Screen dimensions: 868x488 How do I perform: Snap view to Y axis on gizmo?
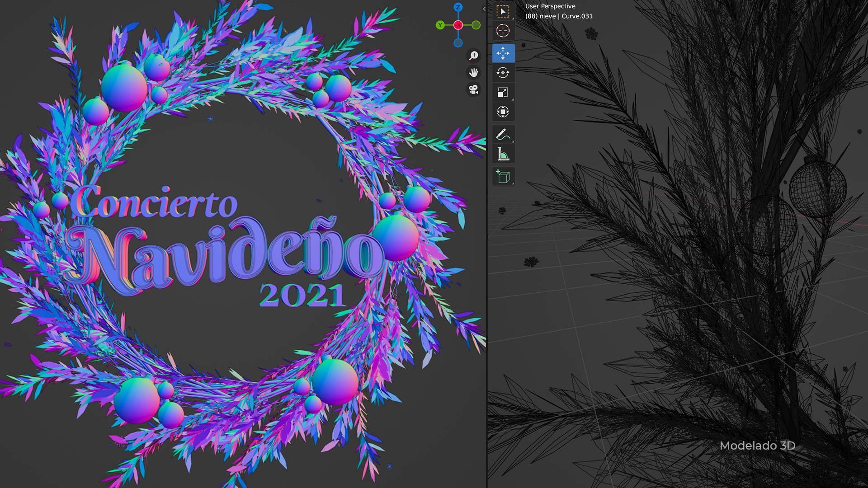(x=440, y=25)
